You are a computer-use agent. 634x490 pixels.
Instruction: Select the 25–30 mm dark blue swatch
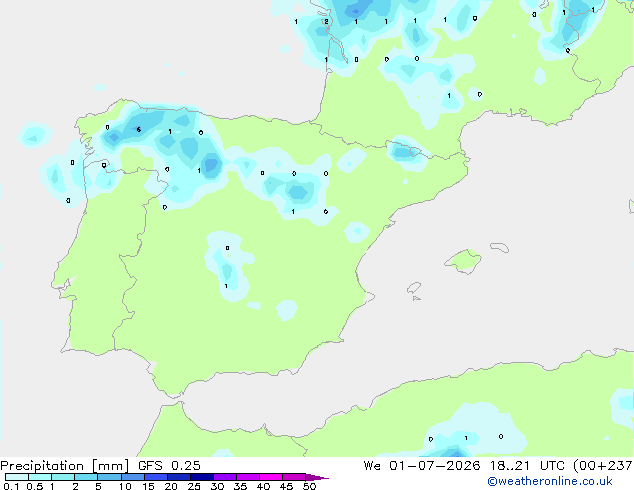tap(201, 477)
